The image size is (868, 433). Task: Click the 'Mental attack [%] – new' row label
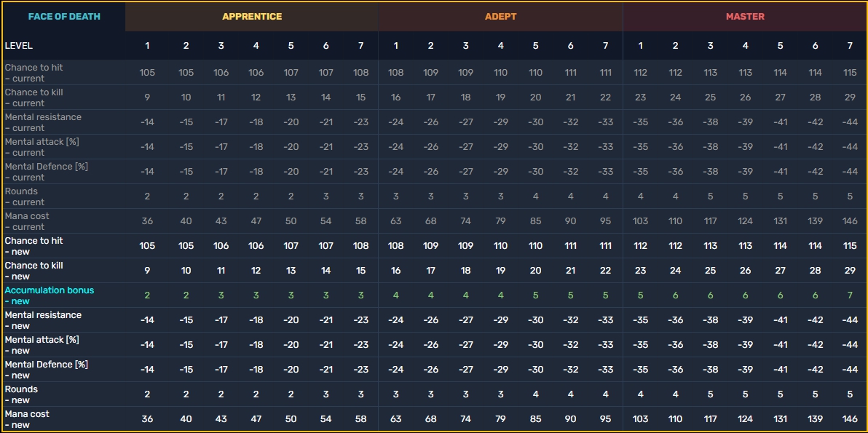tap(42, 345)
